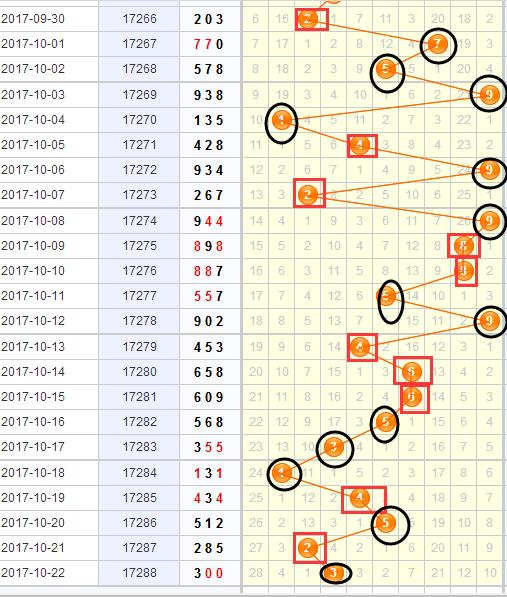Click the orange ball 6 in row 17281
The width and height of the screenshot is (507, 597).
tap(411, 397)
